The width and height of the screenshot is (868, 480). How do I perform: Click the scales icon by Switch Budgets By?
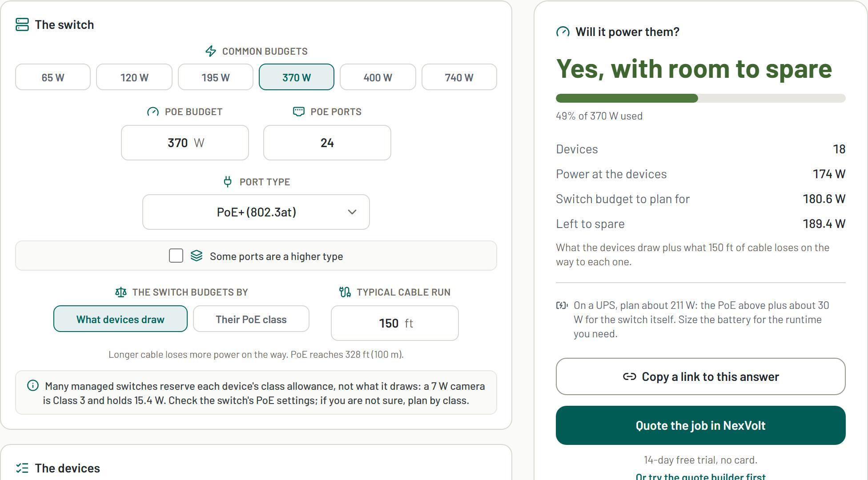[121, 292]
